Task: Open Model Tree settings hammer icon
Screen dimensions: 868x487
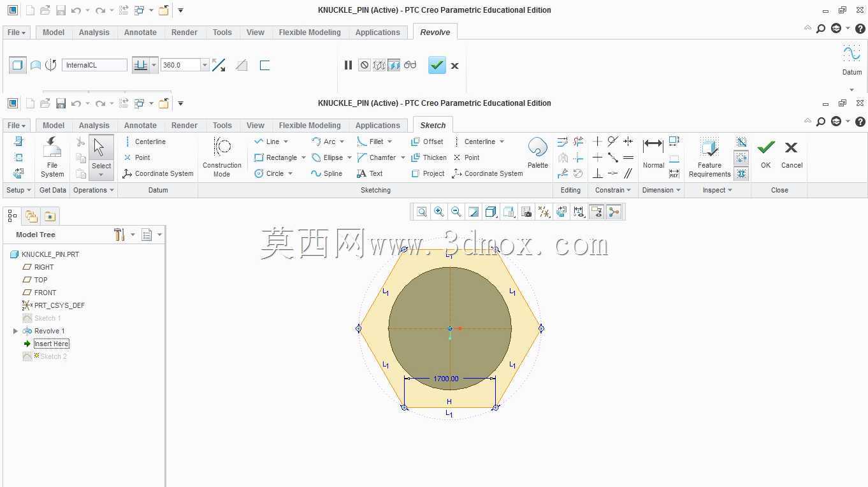Action: point(119,235)
